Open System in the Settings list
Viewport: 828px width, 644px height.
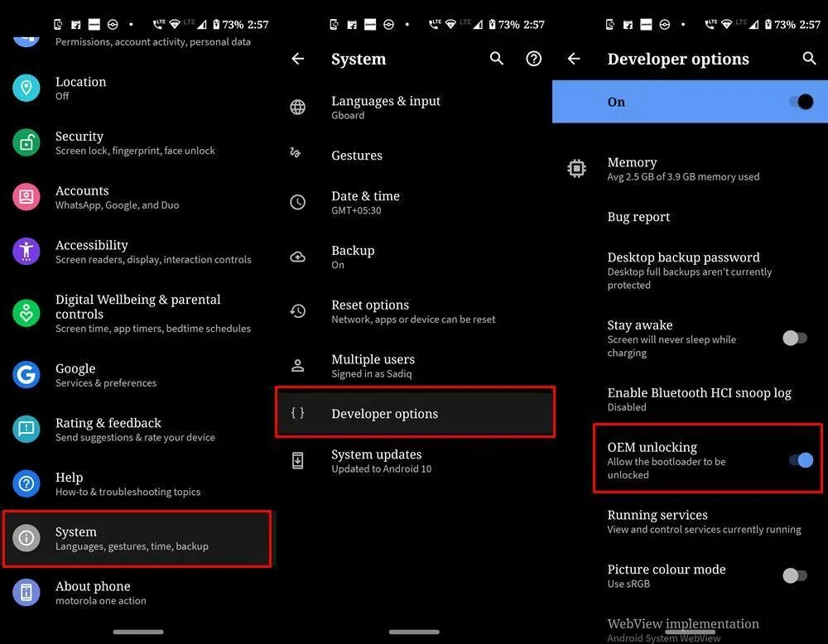pyautogui.click(x=137, y=538)
